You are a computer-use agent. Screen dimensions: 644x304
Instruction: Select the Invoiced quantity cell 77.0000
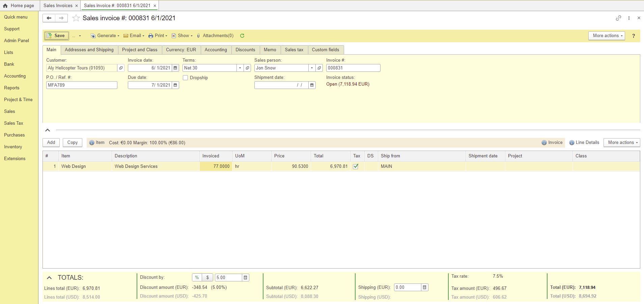pyautogui.click(x=216, y=166)
